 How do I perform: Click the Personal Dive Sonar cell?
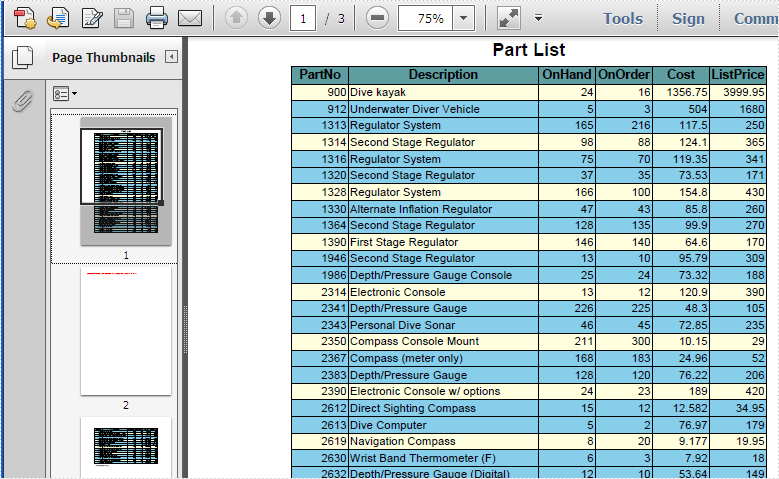443,325
